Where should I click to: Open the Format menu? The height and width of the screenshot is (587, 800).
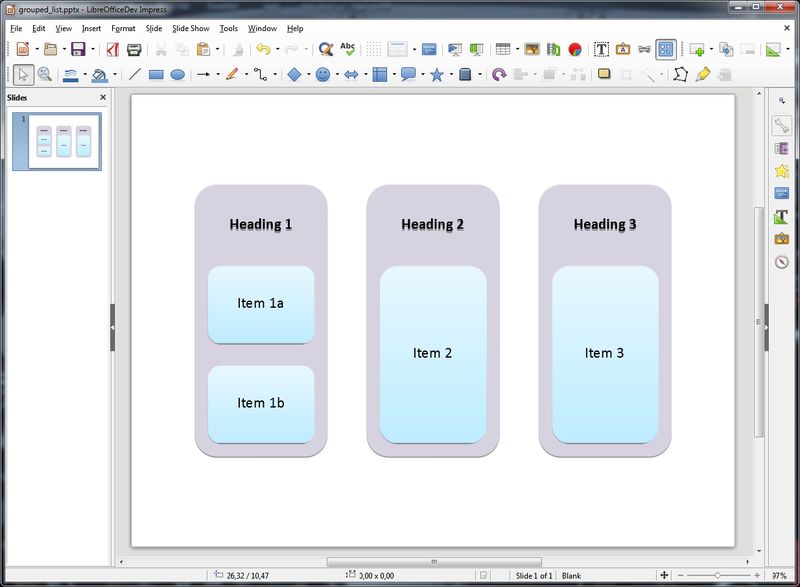tap(123, 29)
